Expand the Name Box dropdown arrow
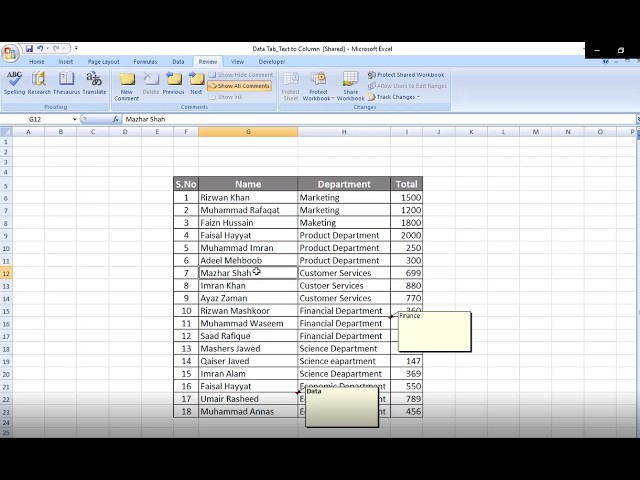 point(75,119)
